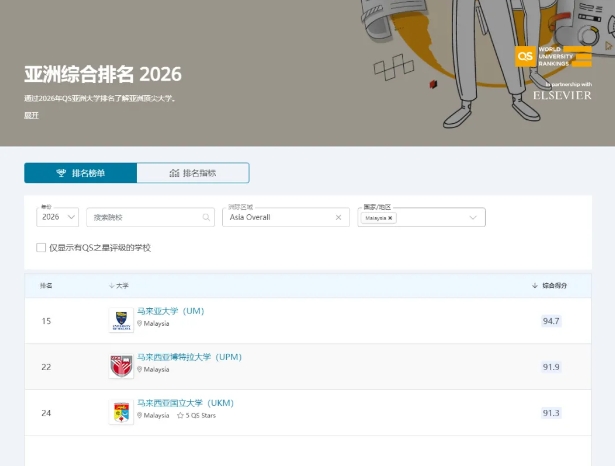Image resolution: width=615 pixels, height=466 pixels.
Task: Click the 排名 column header
Action: tap(46, 286)
